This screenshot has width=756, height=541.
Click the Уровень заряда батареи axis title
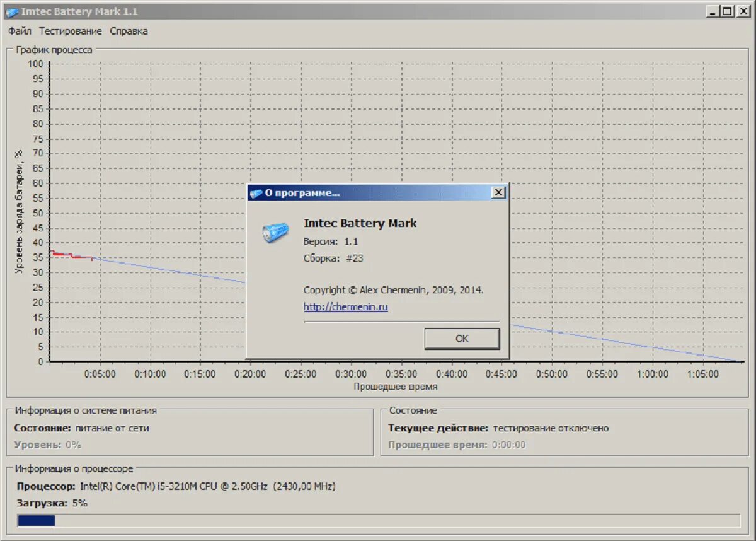[19, 212]
